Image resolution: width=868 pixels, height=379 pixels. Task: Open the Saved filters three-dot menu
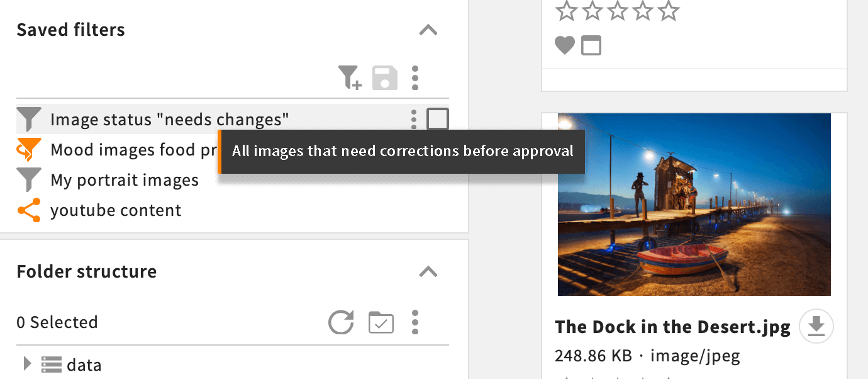tap(415, 77)
